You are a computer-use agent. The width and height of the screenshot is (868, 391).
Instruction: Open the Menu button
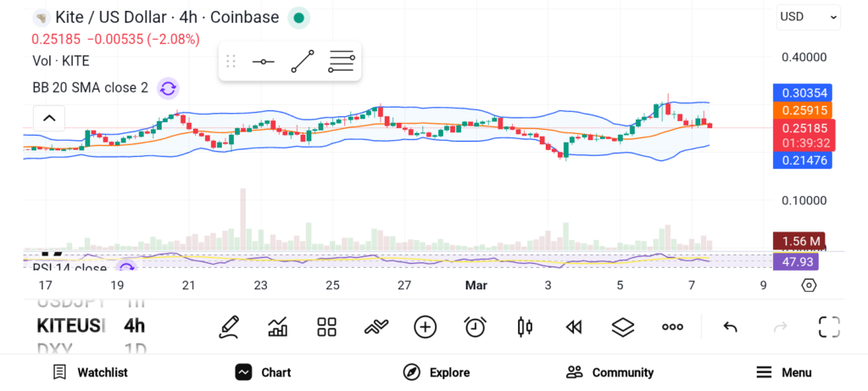[784, 372]
